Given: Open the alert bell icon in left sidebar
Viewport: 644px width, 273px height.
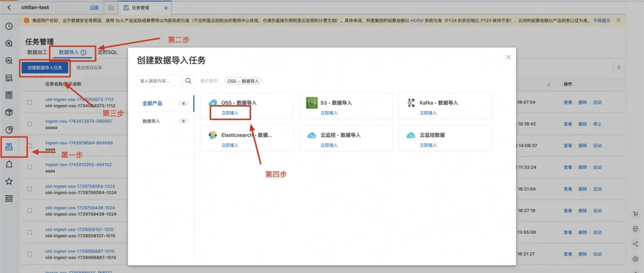Looking at the screenshot, I should (x=9, y=164).
